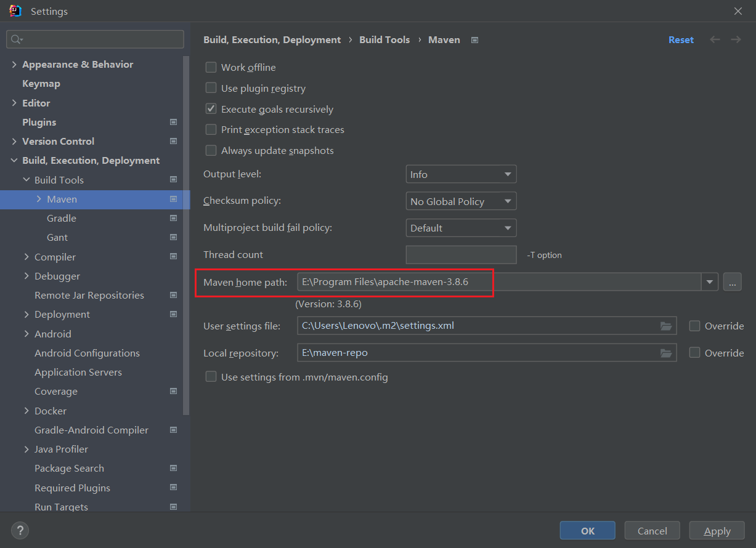Image resolution: width=756 pixels, height=548 pixels.
Task: Expand the Compiler tree node
Action: click(26, 257)
